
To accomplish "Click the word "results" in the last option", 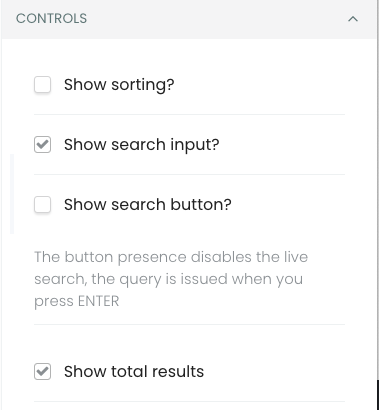I will [178, 371].
